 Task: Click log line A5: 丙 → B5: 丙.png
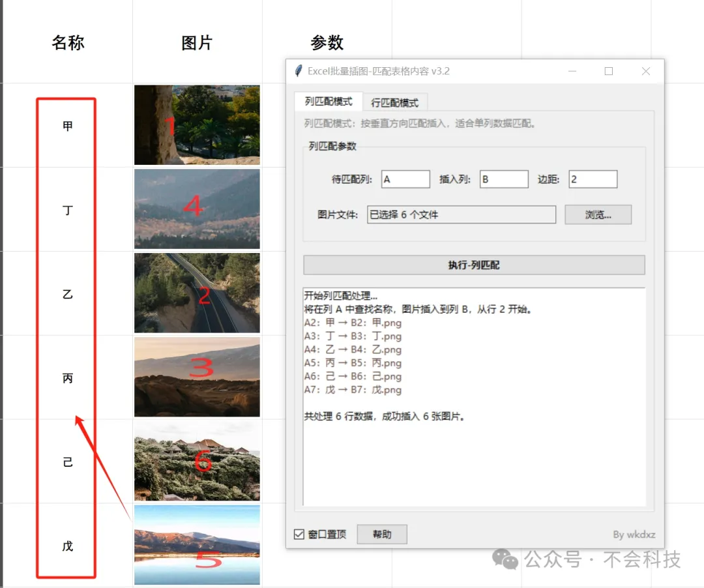353,362
